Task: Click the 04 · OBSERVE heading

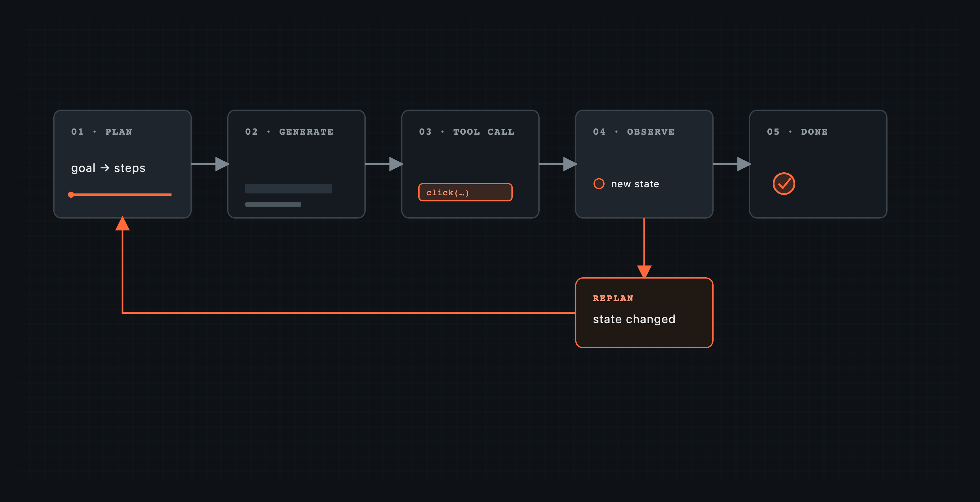Action: [633, 132]
